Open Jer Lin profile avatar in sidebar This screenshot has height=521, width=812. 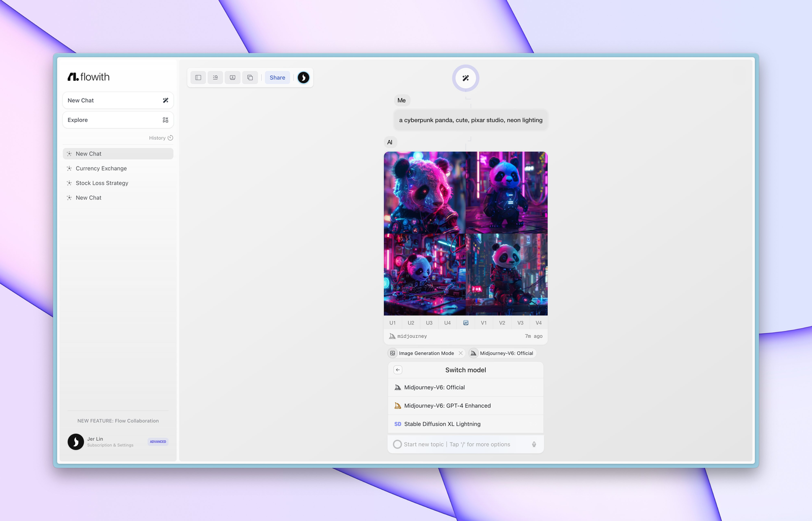(x=76, y=442)
